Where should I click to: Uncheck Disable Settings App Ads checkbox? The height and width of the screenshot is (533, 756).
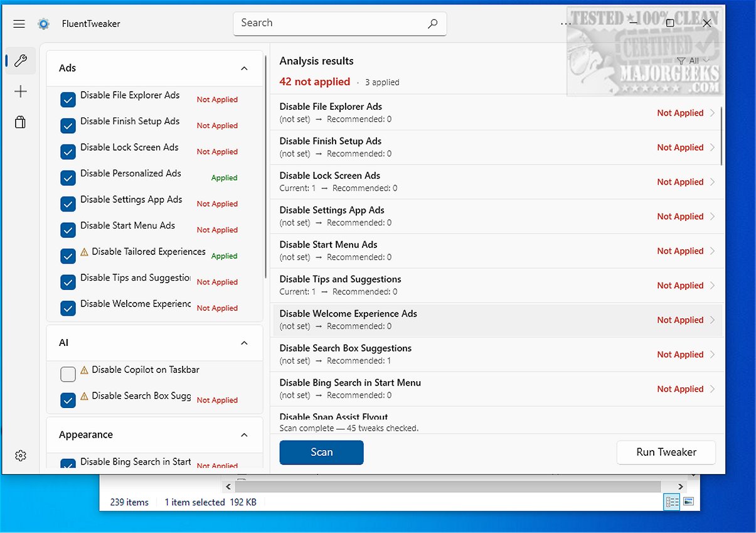[x=68, y=204]
